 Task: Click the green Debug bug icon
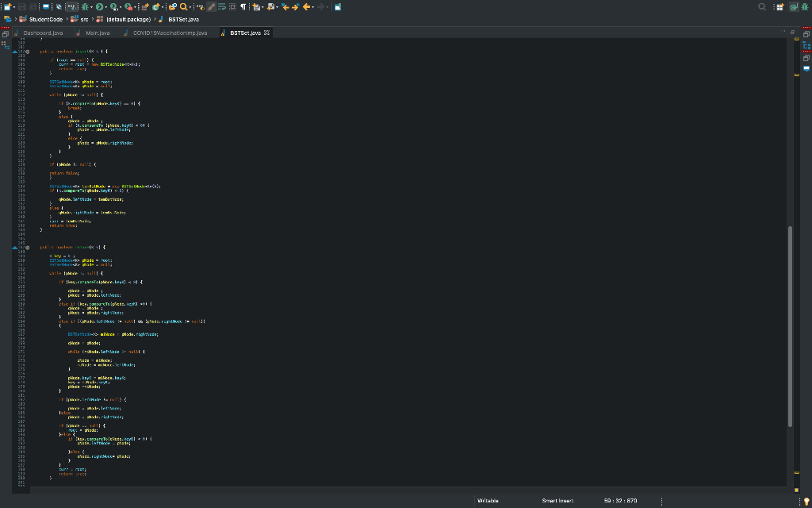pos(85,6)
